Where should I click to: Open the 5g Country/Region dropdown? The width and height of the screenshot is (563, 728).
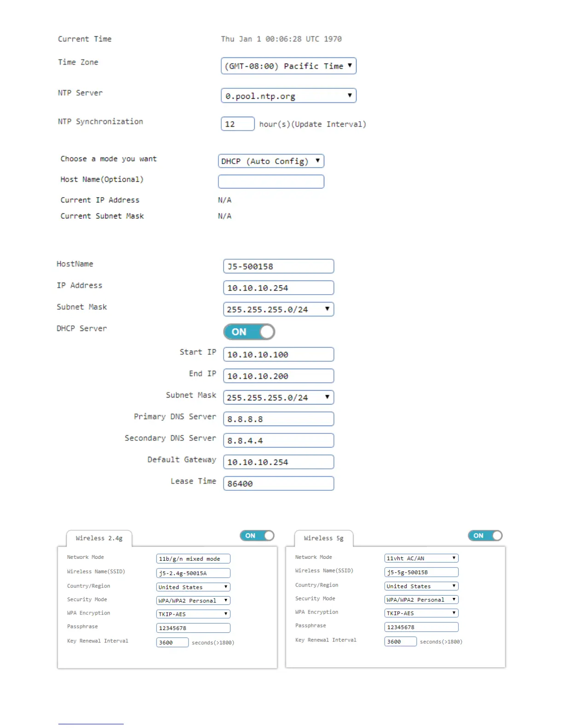point(421,586)
